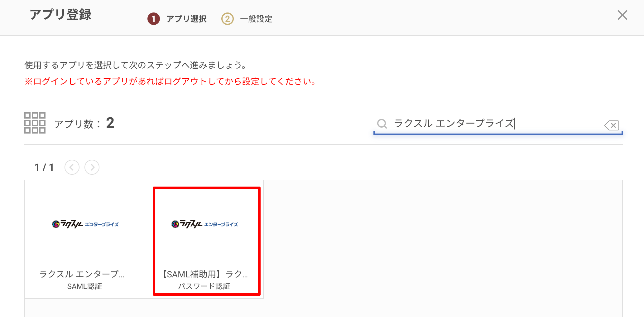The width and height of the screenshot is (644, 317).
Task: Click the red logout warning notice
Action: 170,81
